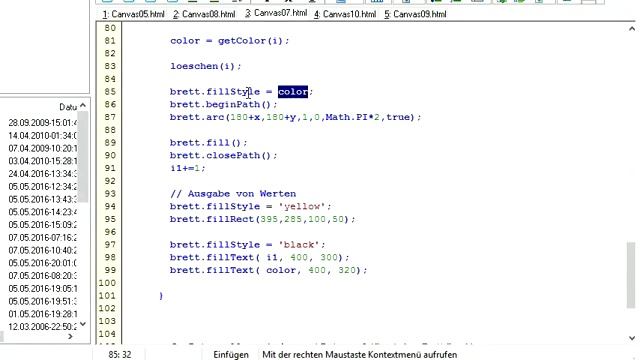Click the 85: 32 cursor position indicator
This screenshot has height=360, width=640.
(120, 355)
